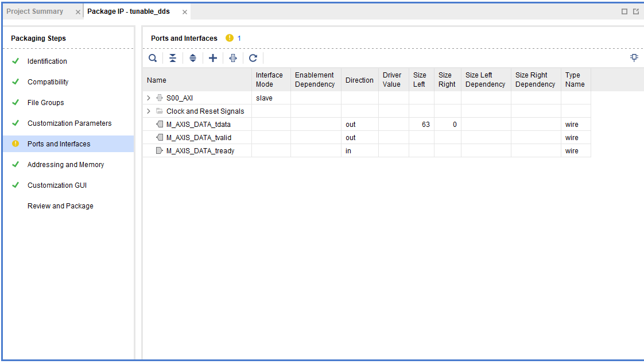The width and height of the screenshot is (644, 364).
Task: Click the yellow warning icon beside Ports and Interfaces title
Action: [x=229, y=38]
